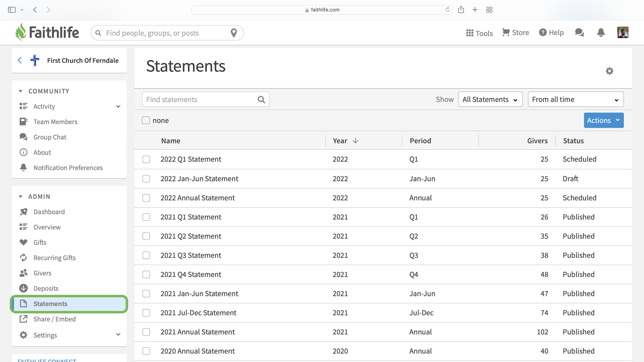Show Safari tab overview

489,10
